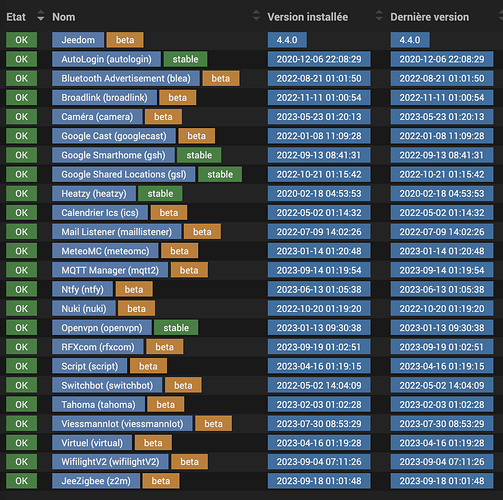
Task: Click stable tag beside AutoLogin
Action: [185, 59]
